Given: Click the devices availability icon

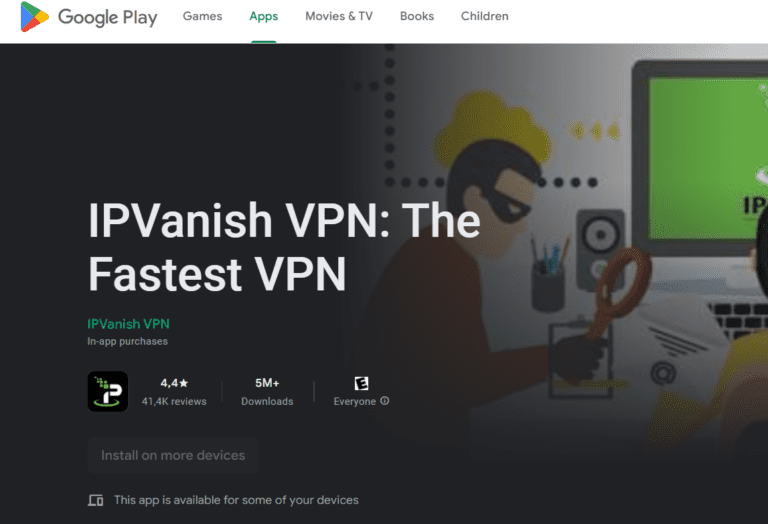Looking at the screenshot, I should 96,500.
